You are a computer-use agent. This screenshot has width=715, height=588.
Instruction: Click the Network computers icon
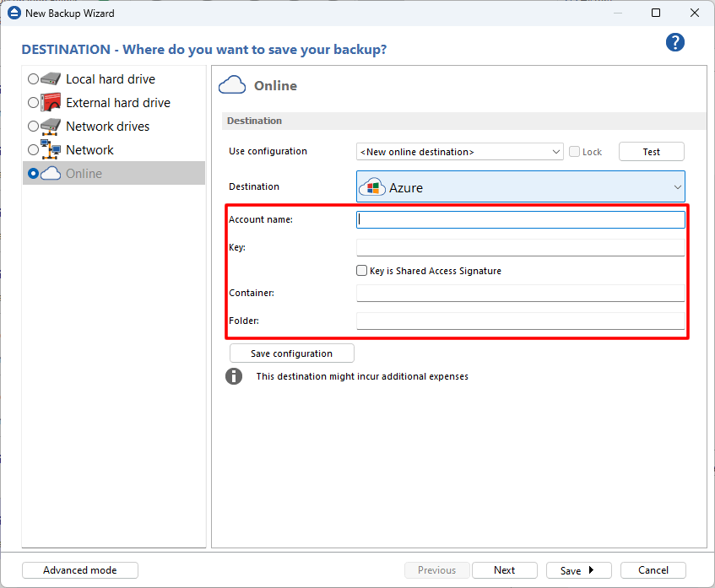click(x=51, y=150)
